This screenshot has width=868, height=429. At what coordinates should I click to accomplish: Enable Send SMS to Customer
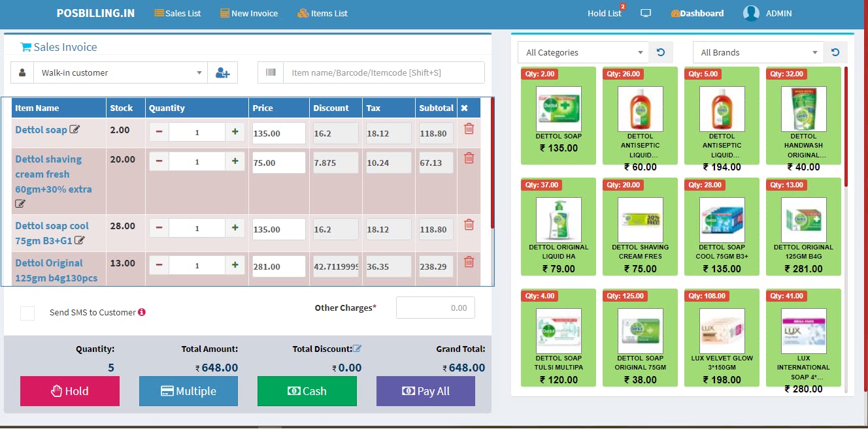click(27, 313)
